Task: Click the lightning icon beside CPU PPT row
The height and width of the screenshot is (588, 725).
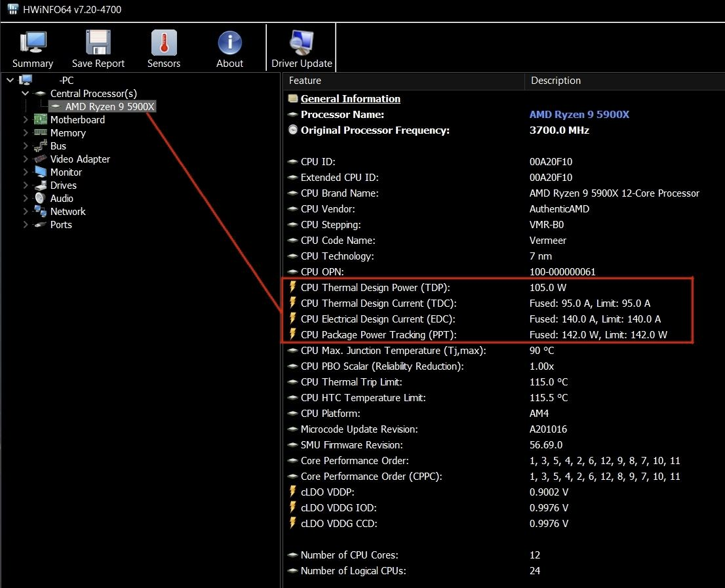Action: (292, 334)
